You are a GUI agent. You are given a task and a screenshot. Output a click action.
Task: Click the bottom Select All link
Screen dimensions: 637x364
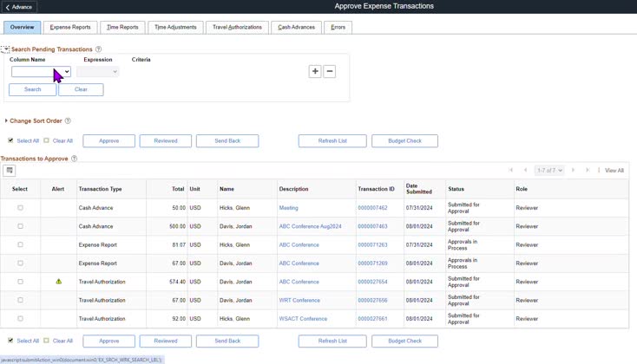(28, 341)
